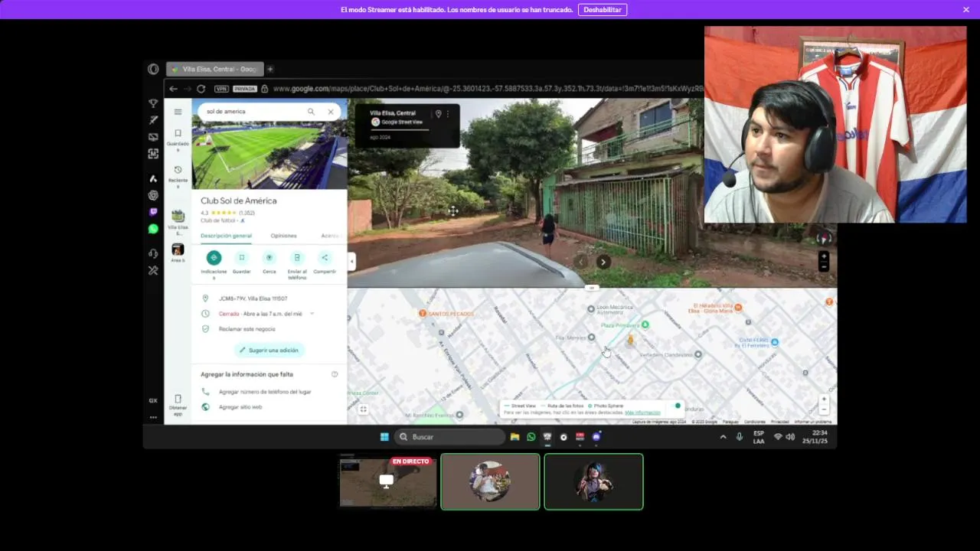Click the SANTOS PECADOS restaurant marker
Viewport: 980px width, 551px height.
[x=422, y=314]
